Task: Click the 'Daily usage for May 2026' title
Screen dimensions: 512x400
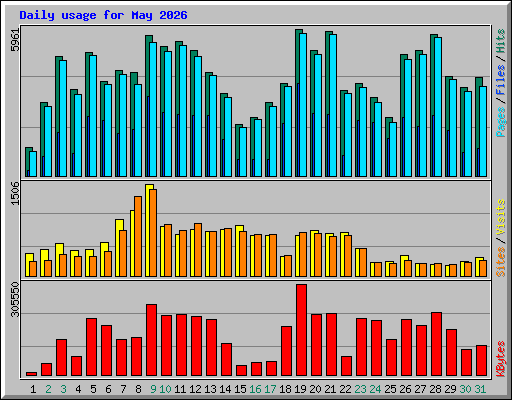Action: (x=103, y=15)
